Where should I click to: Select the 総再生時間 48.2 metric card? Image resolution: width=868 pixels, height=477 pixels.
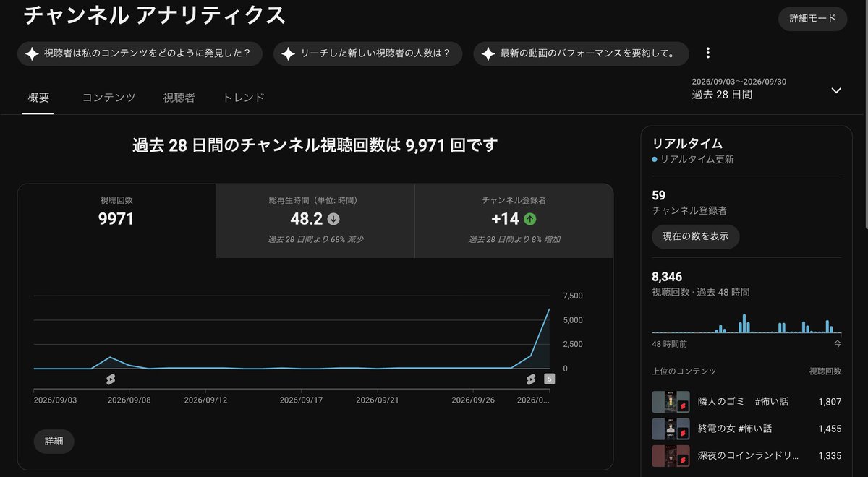(315, 220)
